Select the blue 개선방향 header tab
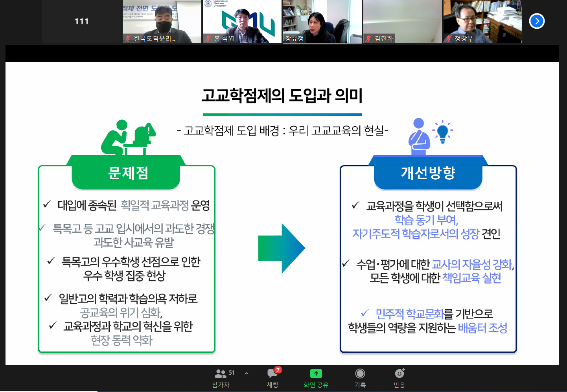 pyautogui.click(x=428, y=173)
